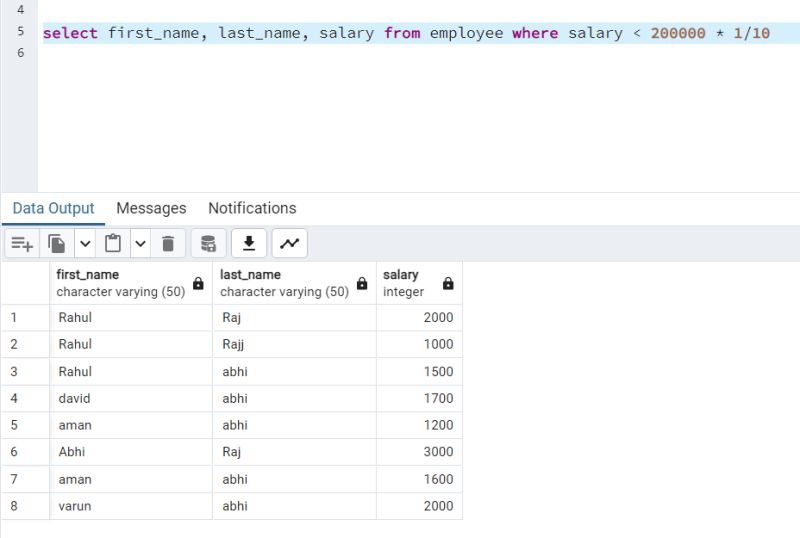This screenshot has width=800, height=538.
Task: Click the salary cell showing 1000
Action: [419, 345]
